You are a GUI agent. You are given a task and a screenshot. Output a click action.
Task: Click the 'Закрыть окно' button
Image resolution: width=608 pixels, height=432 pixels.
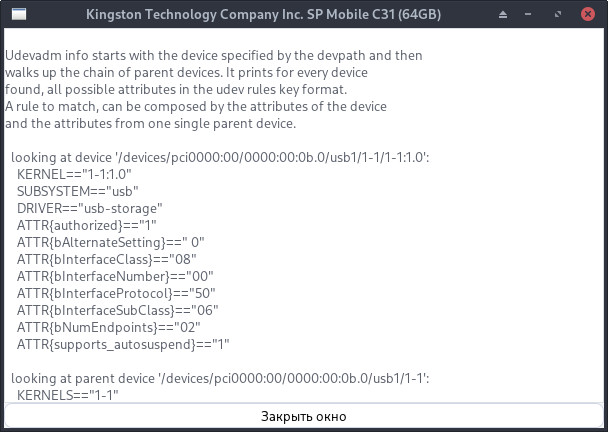point(304,416)
